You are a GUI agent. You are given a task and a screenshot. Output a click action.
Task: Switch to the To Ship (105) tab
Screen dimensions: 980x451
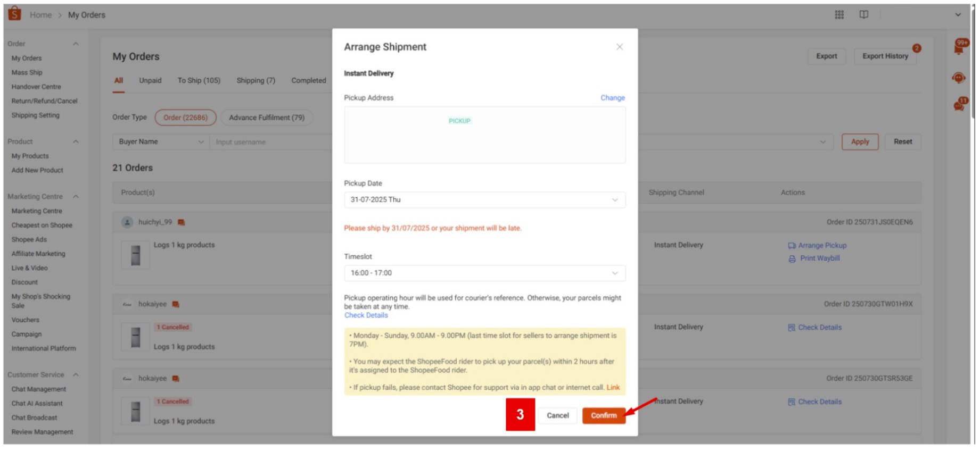pyautogui.click(x=199, y=81)
